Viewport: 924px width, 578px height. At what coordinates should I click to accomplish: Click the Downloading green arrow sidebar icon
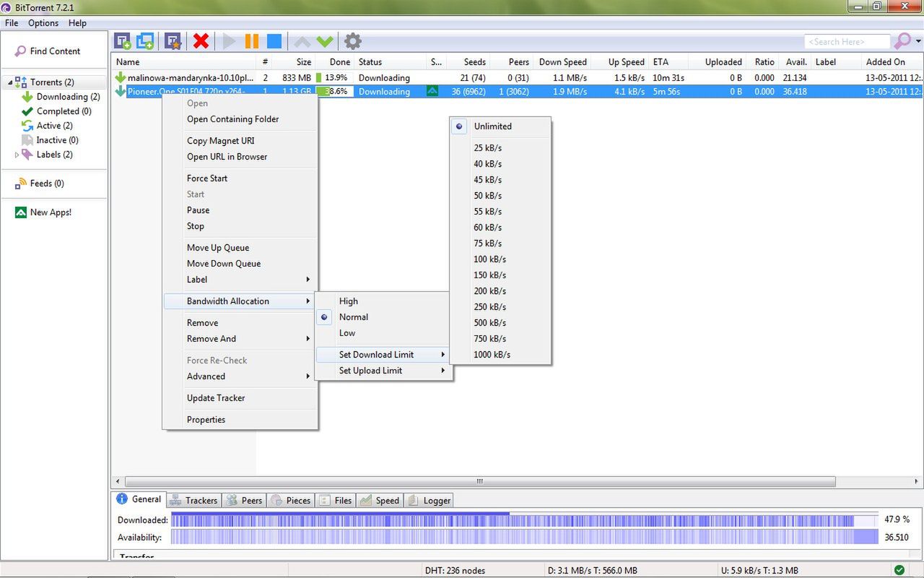[27, 97]
